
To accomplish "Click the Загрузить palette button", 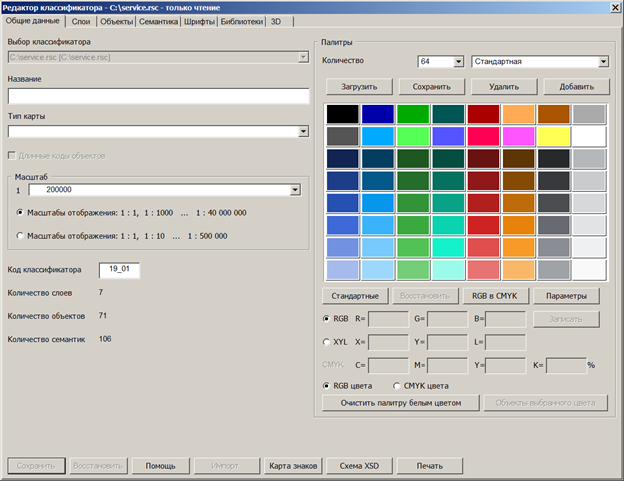I will (358, 87).
